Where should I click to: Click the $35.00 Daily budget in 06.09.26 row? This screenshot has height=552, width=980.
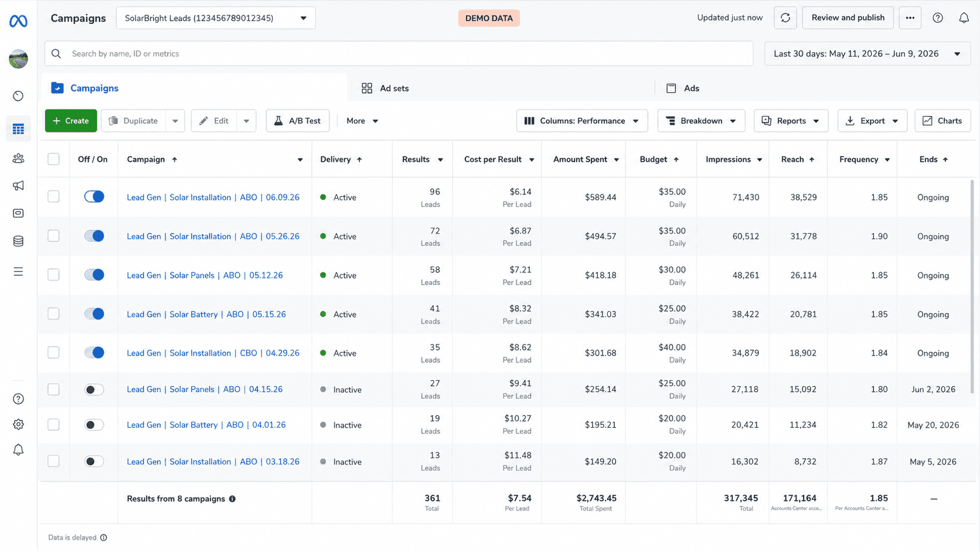(x=672, y=198)
